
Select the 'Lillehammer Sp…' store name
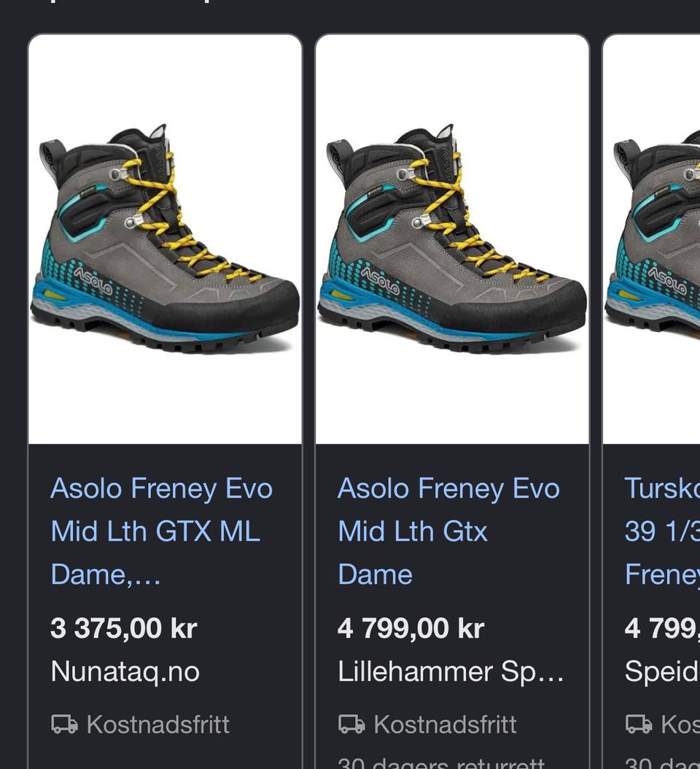tap(451, 671)
